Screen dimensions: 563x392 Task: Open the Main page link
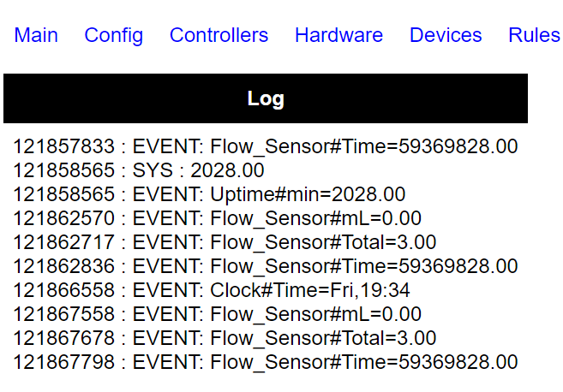click(x=36, y=35)
